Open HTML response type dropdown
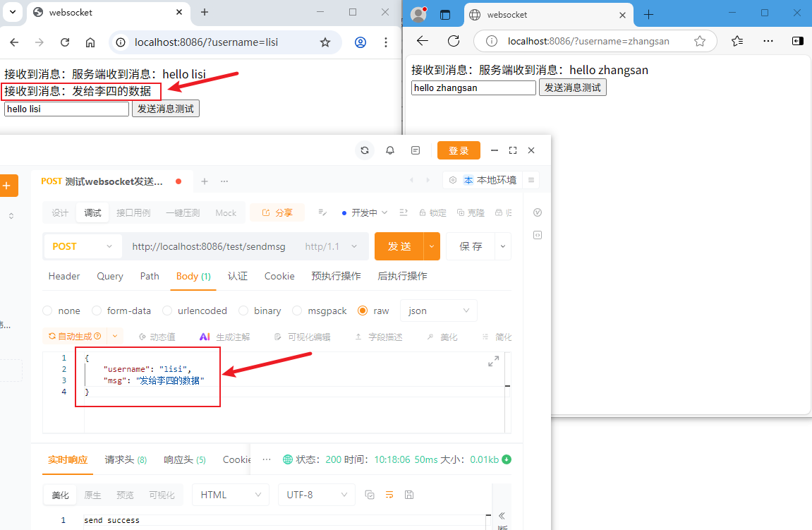Image resolution: width=812 pixels, height=530 pixels. coord(231,495)
